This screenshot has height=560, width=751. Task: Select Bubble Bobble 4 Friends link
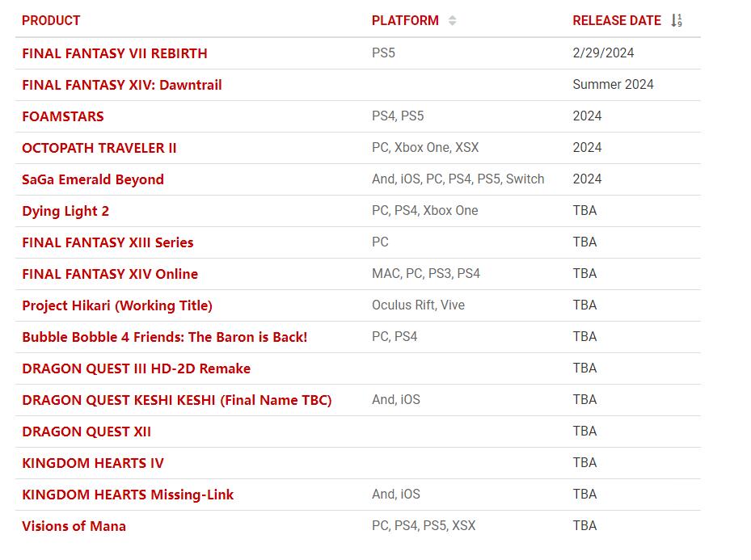click(165, 337)
